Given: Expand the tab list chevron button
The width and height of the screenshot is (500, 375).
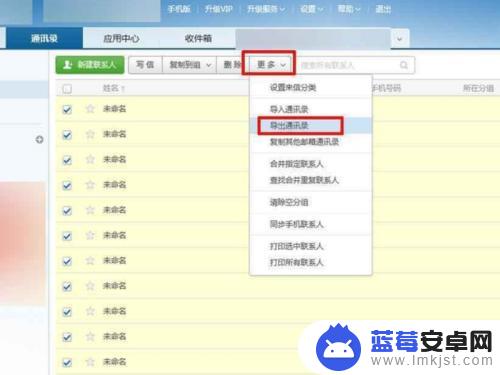Looking at the screenshot, I should (x=399, y=39).
